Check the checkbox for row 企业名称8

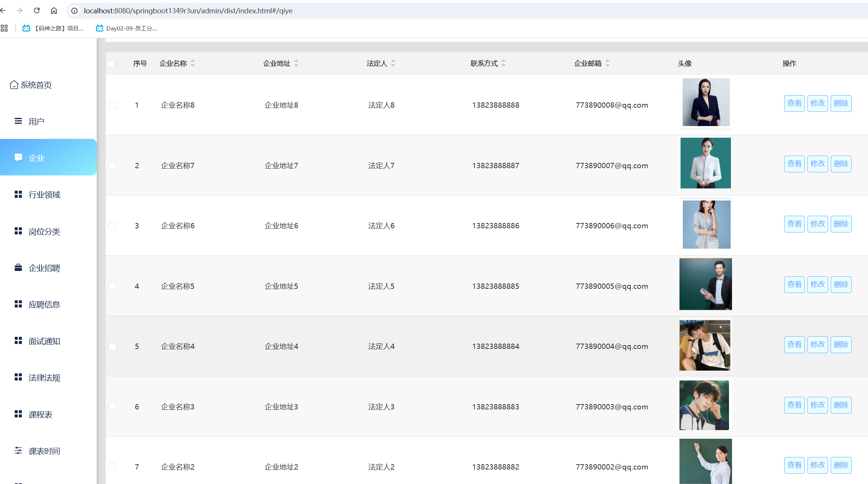tap(112, 105)
